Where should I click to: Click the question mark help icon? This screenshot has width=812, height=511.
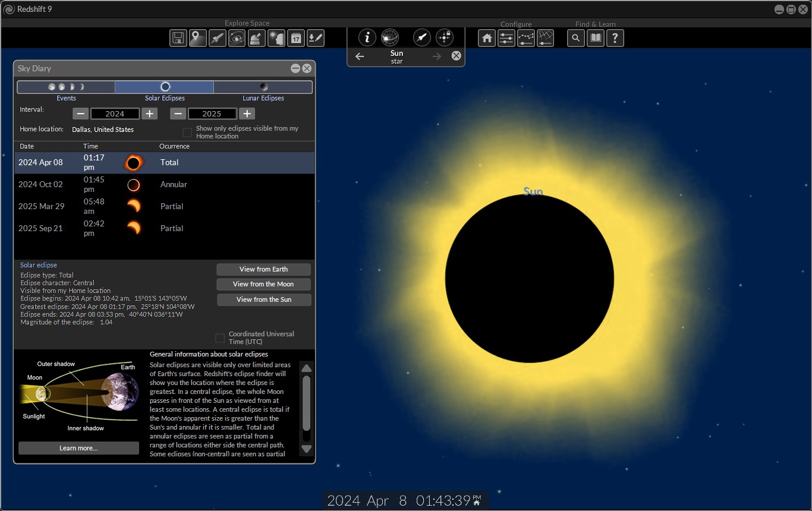[615, 39]
